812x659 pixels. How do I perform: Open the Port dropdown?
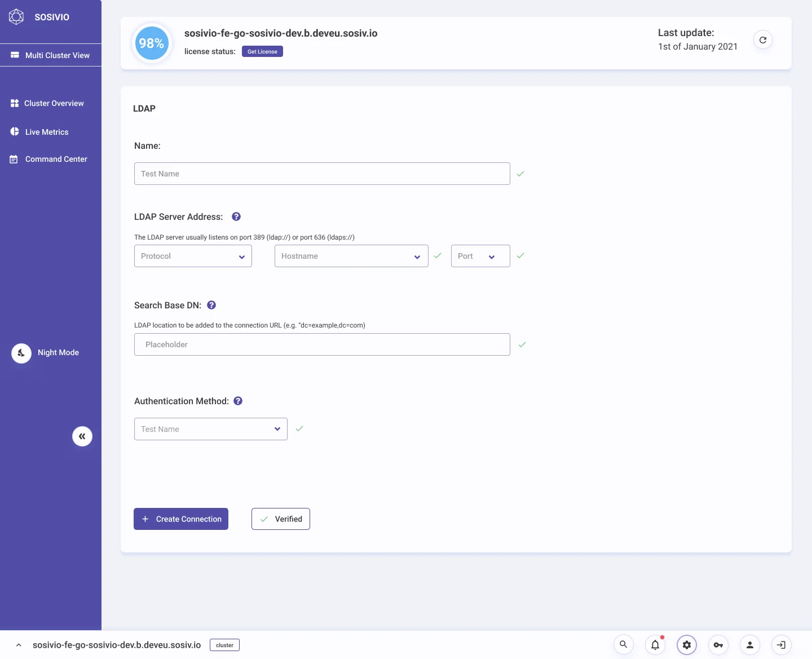pyautogui.click(x=480, y=256)
